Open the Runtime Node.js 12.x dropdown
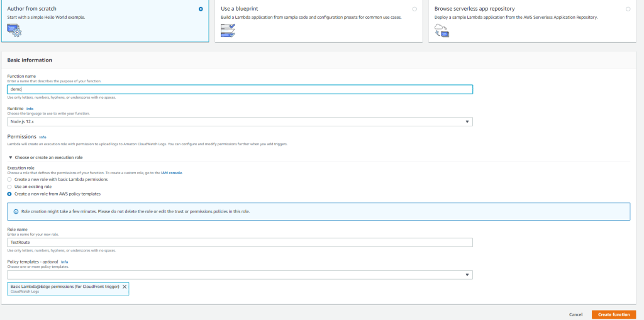 [240, 121]
